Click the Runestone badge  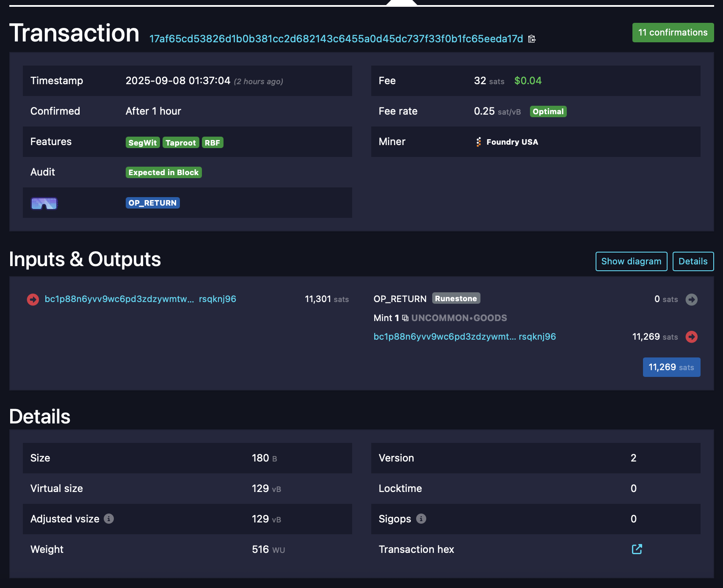(x=456, y=299)
